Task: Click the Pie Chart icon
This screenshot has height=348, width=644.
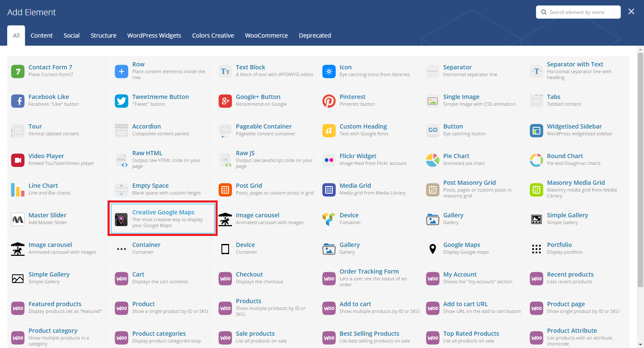Action: (433, 160)
